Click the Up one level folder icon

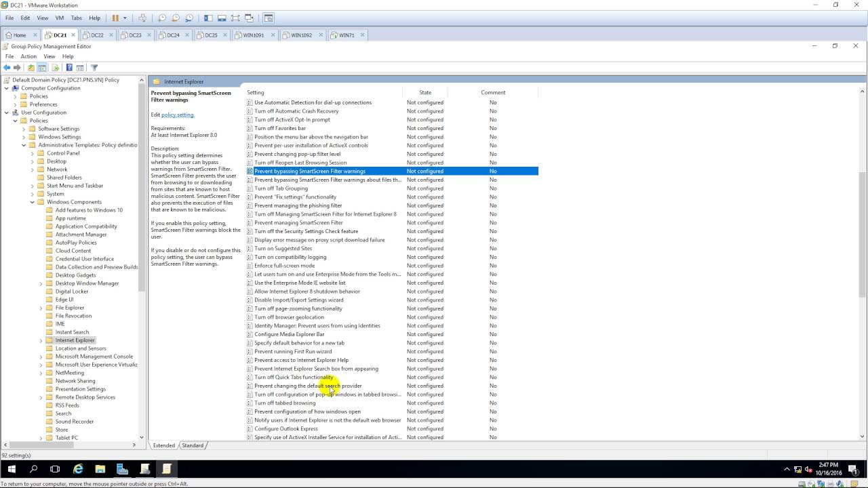pyautogui.click(x=31, y=68)
